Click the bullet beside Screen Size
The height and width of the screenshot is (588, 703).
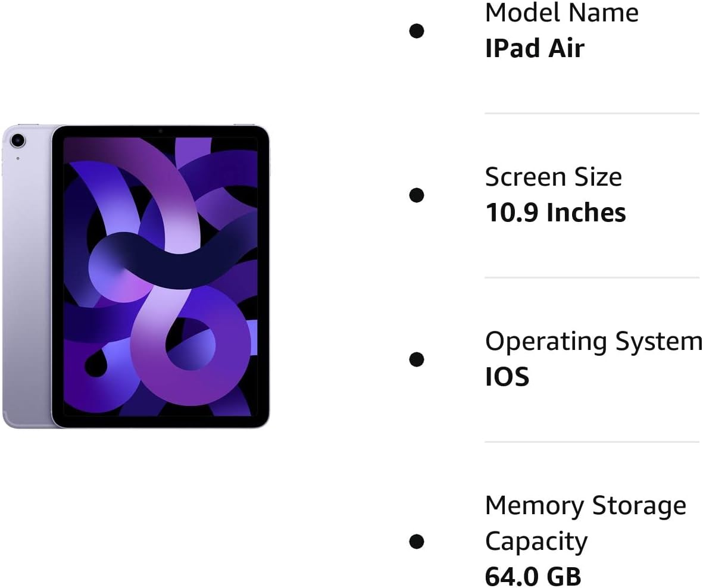click(x=417, y=195)
